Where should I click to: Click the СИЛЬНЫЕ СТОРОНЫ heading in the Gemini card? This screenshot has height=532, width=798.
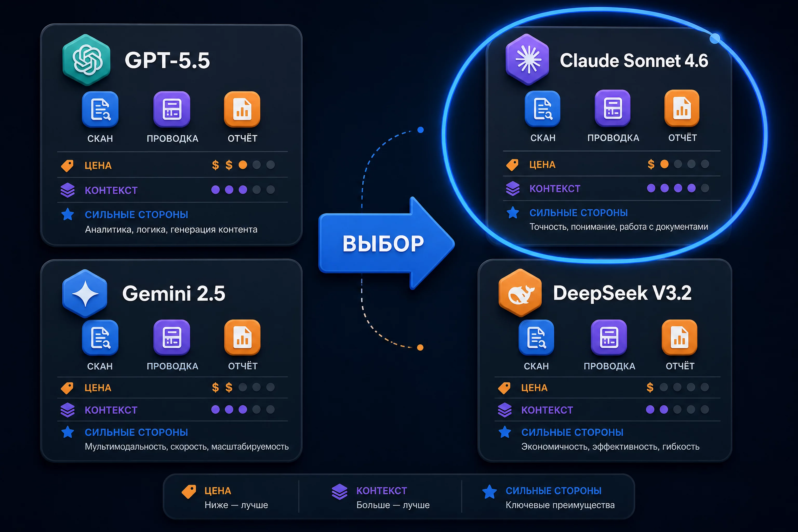(x=136, y=432)
